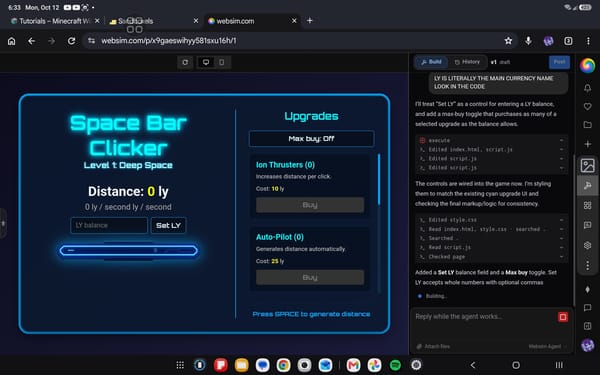Reload the preview with refresh icon
This screenshot has width=600, height=375.
(185, 62)
